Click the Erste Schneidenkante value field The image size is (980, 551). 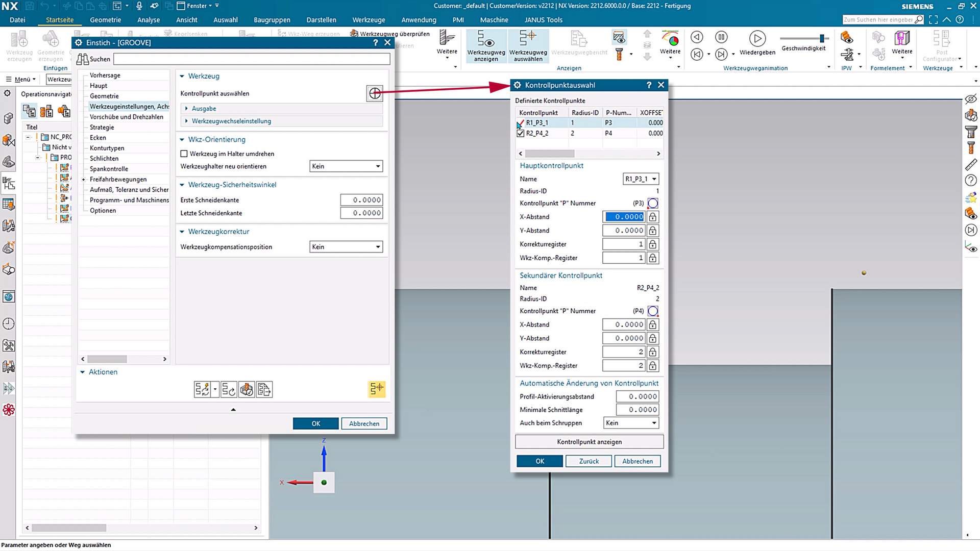(361, 200)
